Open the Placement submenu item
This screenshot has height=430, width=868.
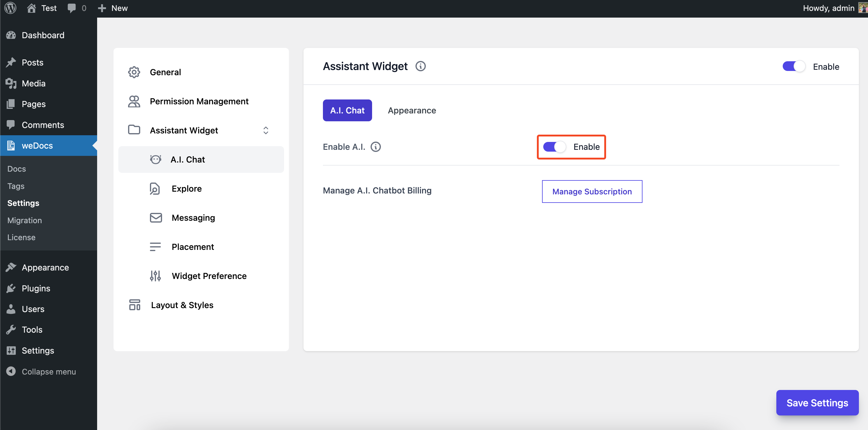click(x=201, y=247)
